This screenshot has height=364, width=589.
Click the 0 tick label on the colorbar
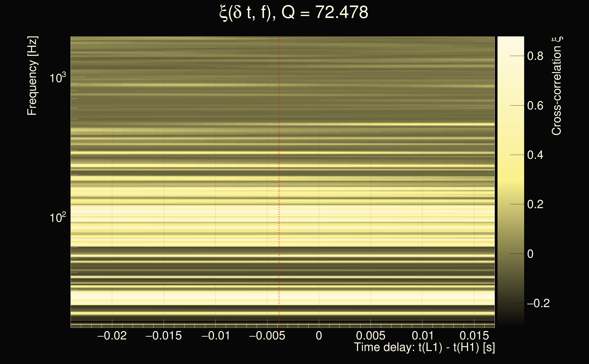point(530,254)
